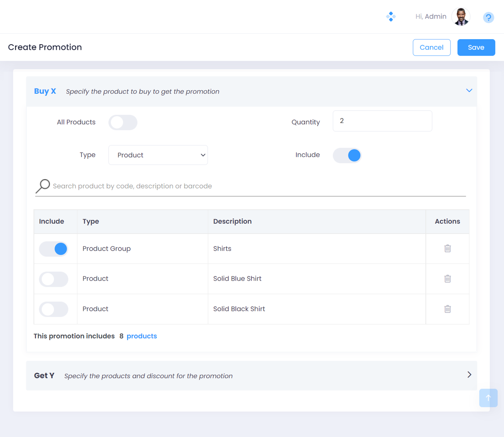Click the scroll-to-top arrow button
Image resolution: width=504 pixels, height=437 pixels.
pyautogui.click(x=488, y=398)
